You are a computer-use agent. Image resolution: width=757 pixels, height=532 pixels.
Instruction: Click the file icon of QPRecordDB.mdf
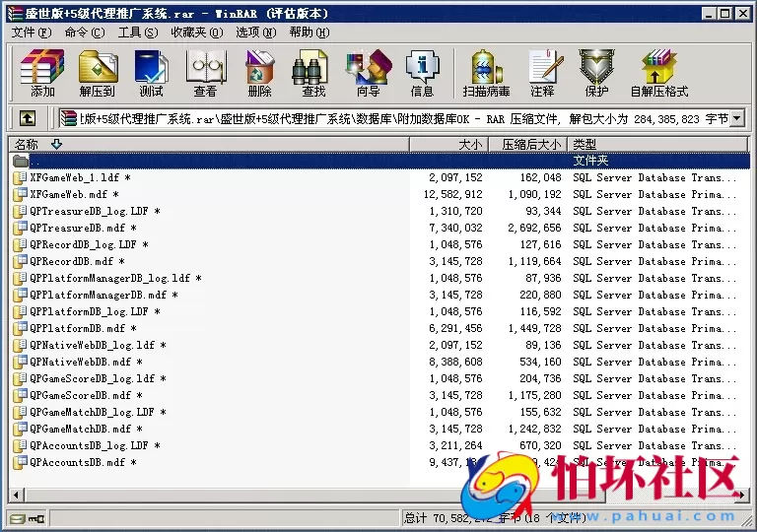pos(20,261)
